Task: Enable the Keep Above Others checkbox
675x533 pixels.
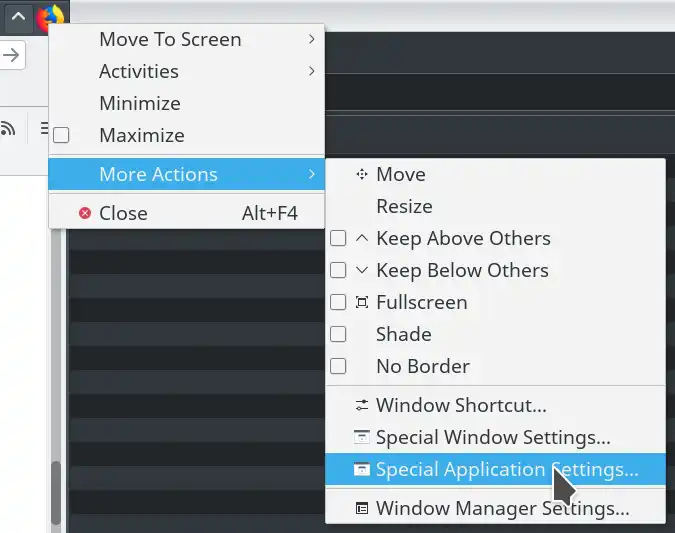Action: click(338, 238)
